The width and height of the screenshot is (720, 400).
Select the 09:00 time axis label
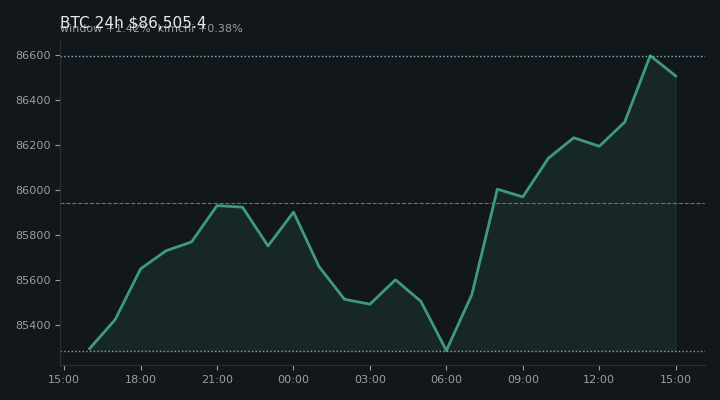[x=523, y=379]
